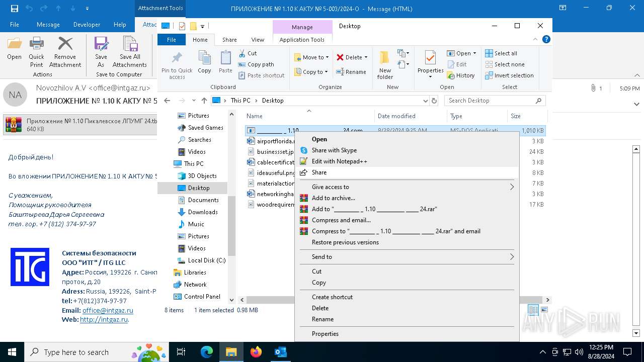Switch to details view in Explorer
Image resolution: width=644 pixels, height=362 pixels.
point(533,310)
